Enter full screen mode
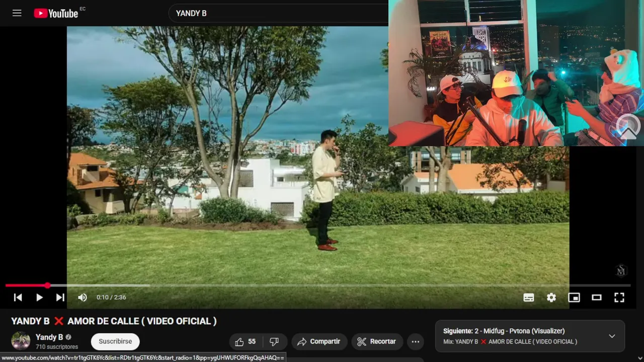 coord(619,297)
